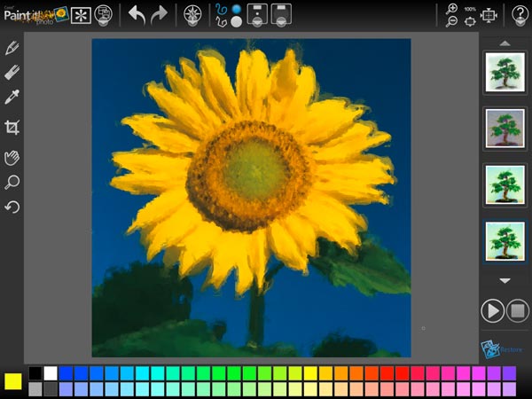Viewport: 532px width, 399px height.
Task: Click the redo arrow in top toolbar
Action: (x=159, y=13)
